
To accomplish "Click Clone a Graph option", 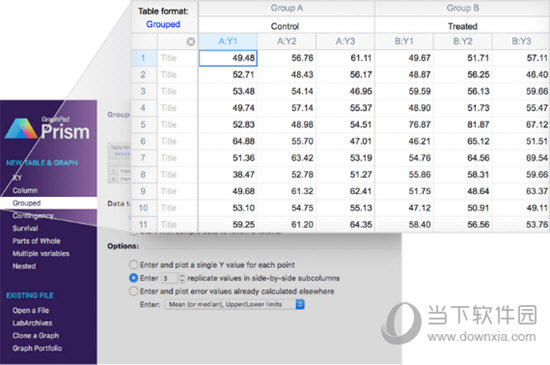I will coord(35,336).
